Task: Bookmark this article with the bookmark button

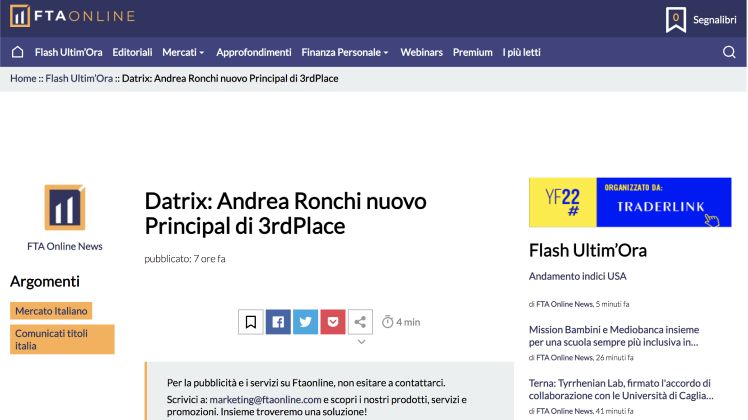Action: point(250,322)
